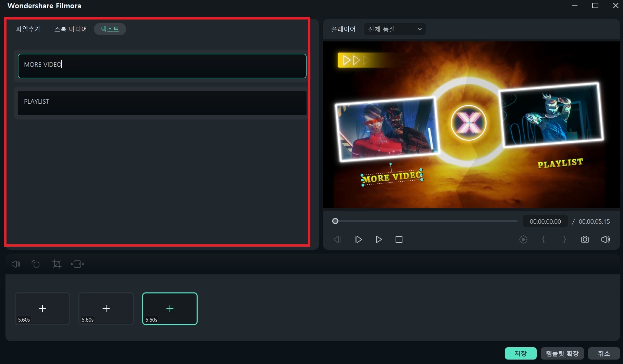Click the trim clip icon in toolbar
The image size is (623, 364).
tap(77, 264)
